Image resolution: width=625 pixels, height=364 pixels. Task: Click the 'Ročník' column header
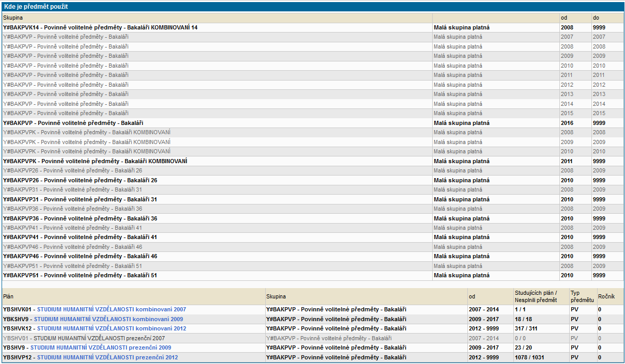tap(606, 297)
